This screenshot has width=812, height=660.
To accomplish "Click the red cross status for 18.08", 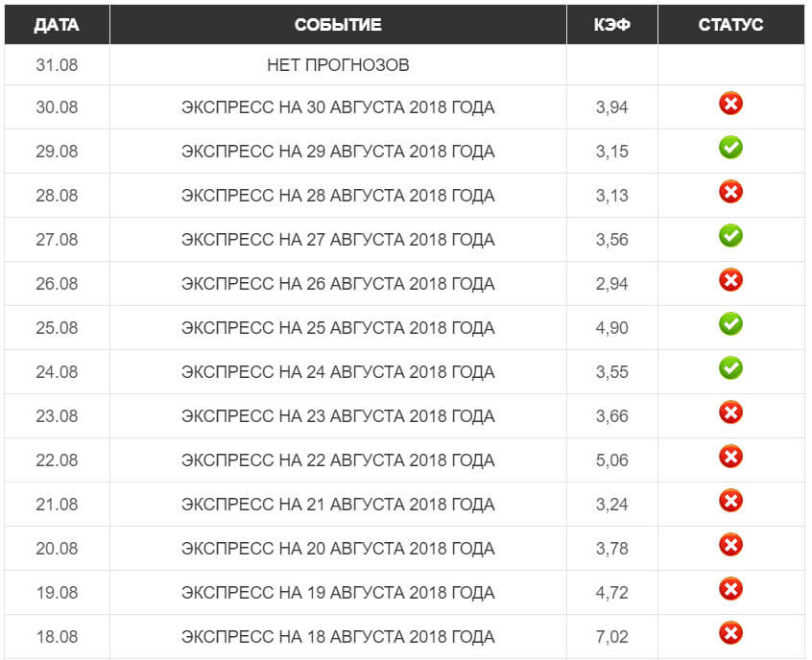I will [730, 634].
